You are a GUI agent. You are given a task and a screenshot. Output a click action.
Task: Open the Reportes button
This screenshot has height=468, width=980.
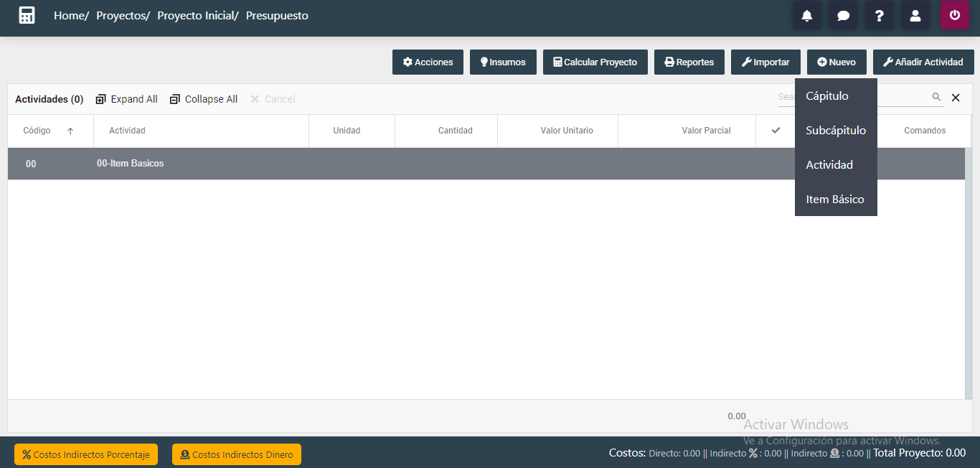(x=689, y=62)
